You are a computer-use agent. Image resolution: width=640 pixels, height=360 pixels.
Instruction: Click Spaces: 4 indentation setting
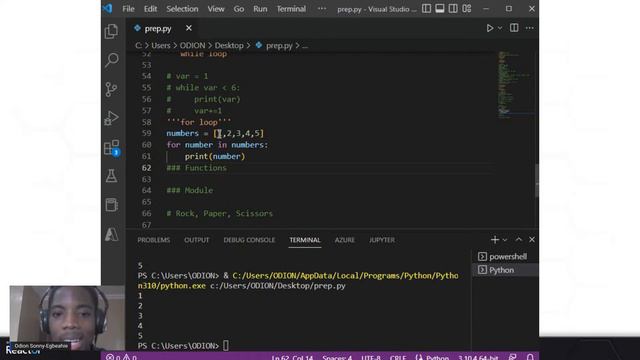coord(337,358)
